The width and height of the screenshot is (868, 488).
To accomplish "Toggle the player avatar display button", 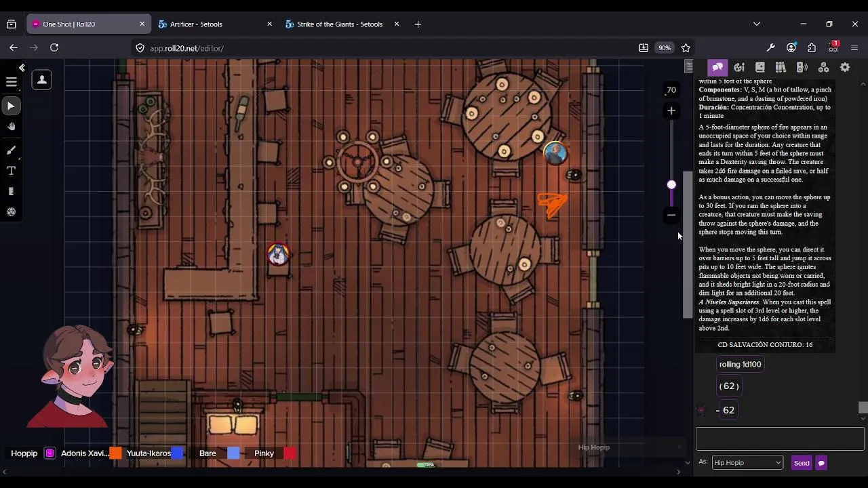I will 42,80.
